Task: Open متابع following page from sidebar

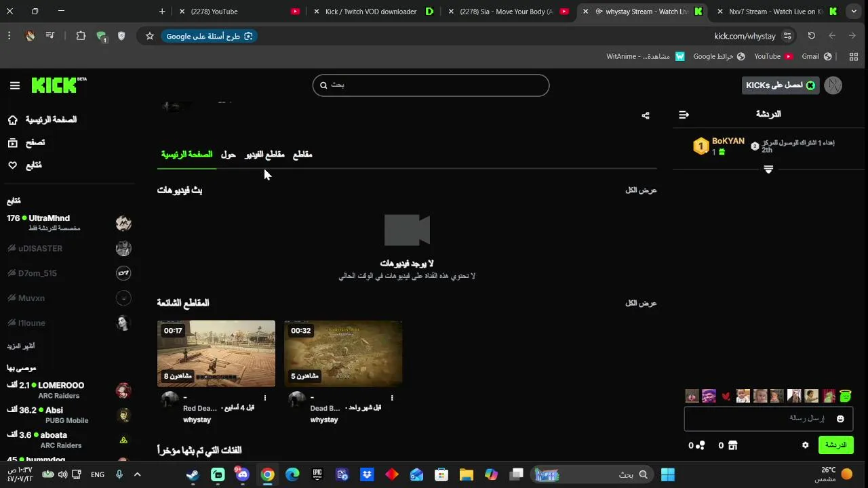Action: tap(24, 165)
